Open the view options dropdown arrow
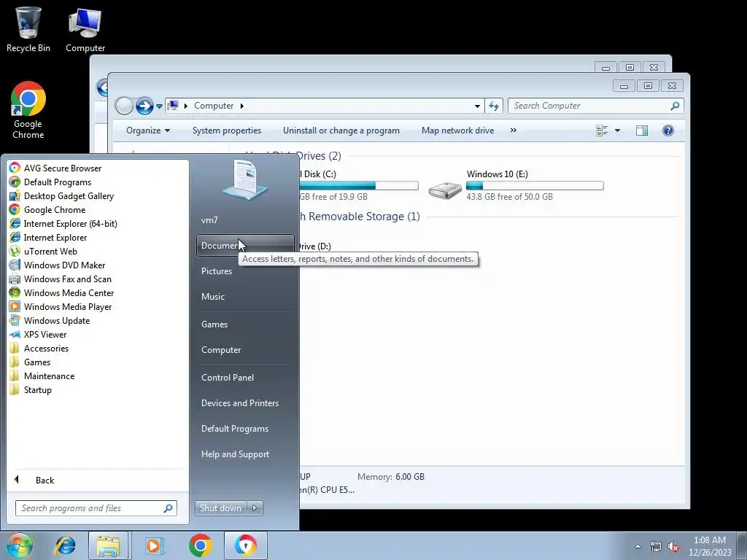The image size is (747, 560). tap(617, 131)
